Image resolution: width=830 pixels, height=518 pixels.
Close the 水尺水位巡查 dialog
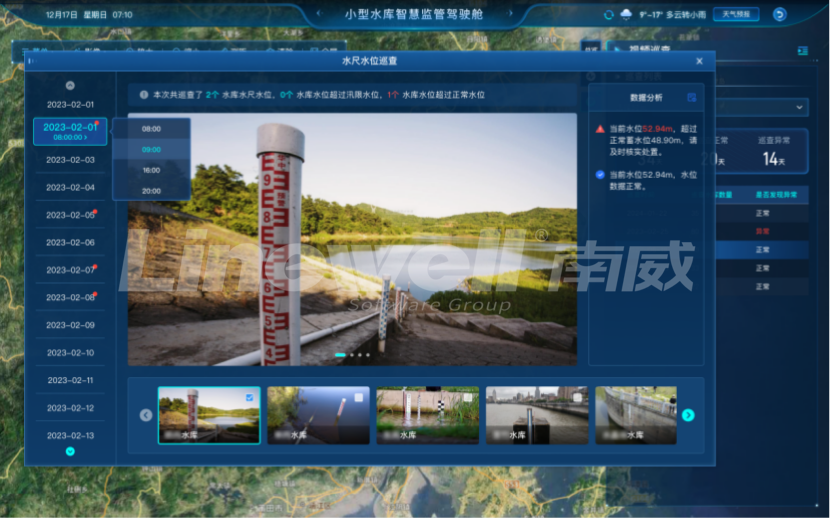point(699,61)
